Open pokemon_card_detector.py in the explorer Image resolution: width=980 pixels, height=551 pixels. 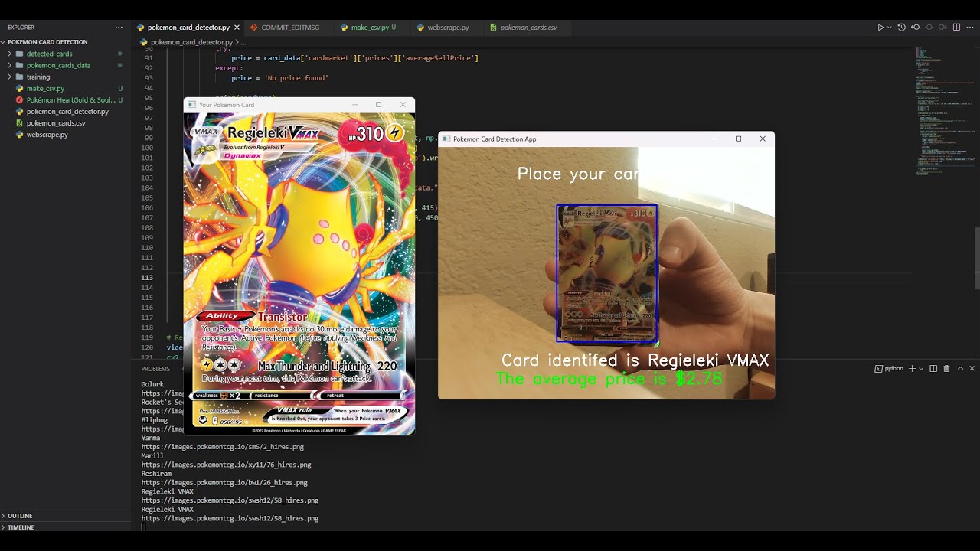coord(65,111)
